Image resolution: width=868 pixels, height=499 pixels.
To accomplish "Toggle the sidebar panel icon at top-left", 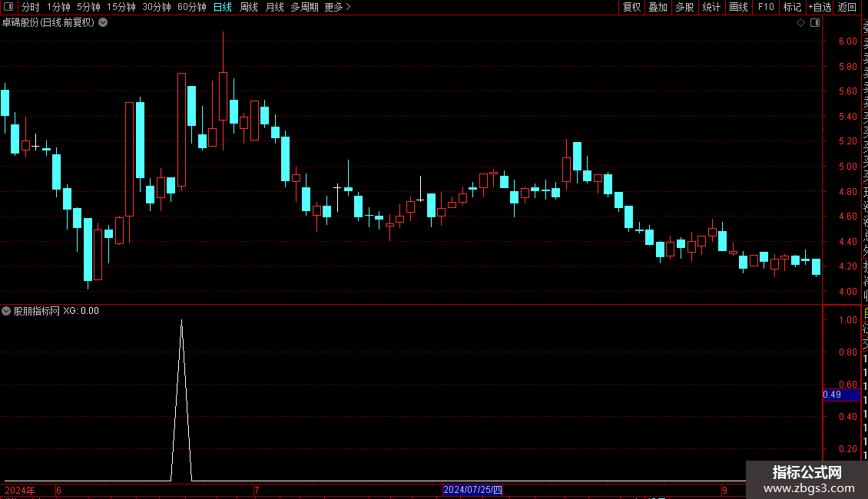I will (8, 7).
